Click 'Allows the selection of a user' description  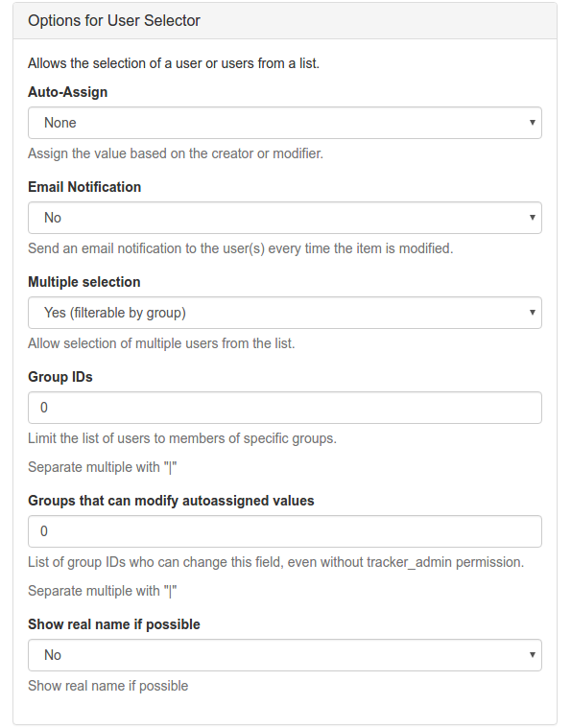(174, 63)
